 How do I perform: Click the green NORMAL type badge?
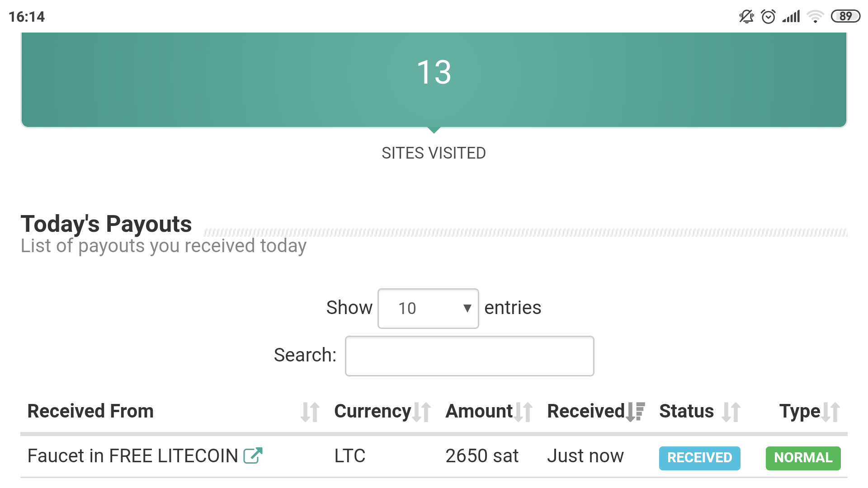[x=803, y=458]
